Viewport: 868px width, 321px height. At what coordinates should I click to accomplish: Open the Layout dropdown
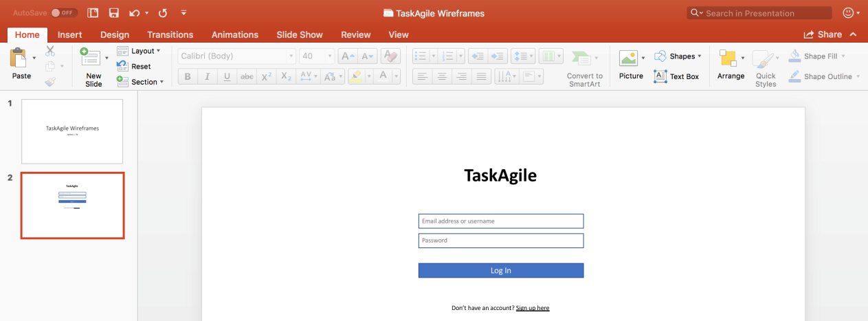tap(139, 51)
